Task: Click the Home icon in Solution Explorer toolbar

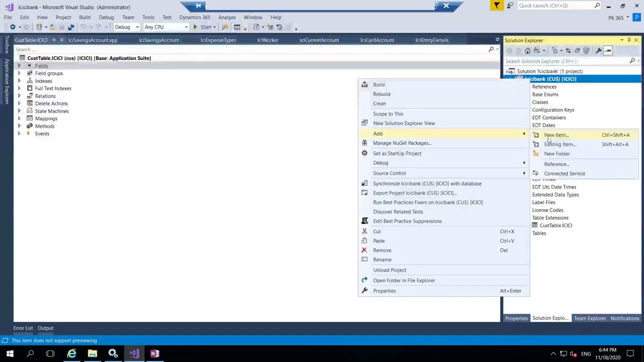Action: 527,50
